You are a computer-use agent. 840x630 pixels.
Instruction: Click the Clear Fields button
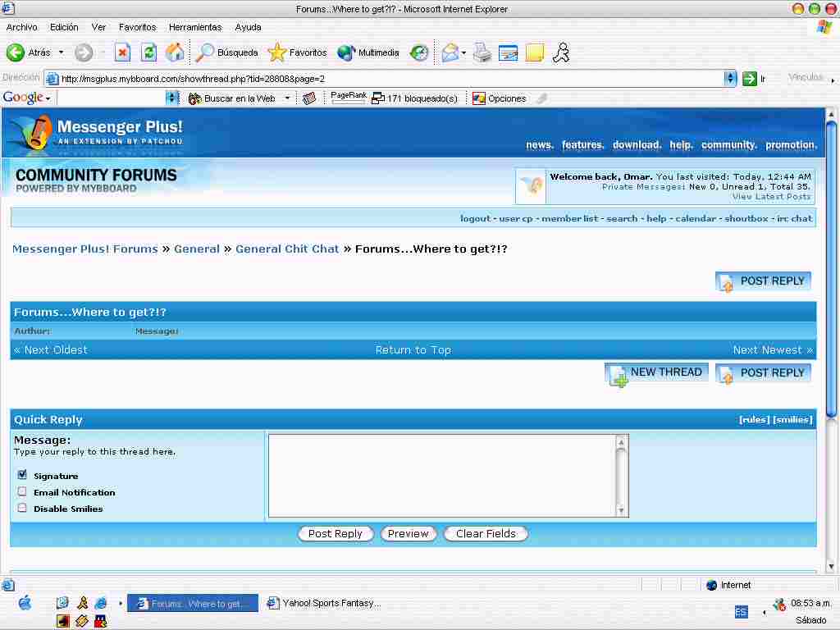(x=486, y=533)
